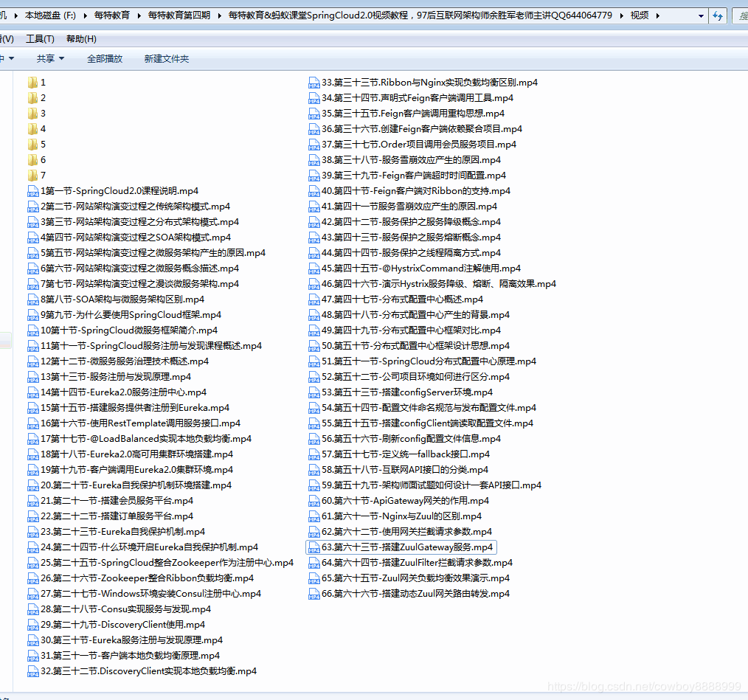Expand breadcrumb arrow after 每特教育
The height and width of the screenshot is (700, 748).
point(139,15)
